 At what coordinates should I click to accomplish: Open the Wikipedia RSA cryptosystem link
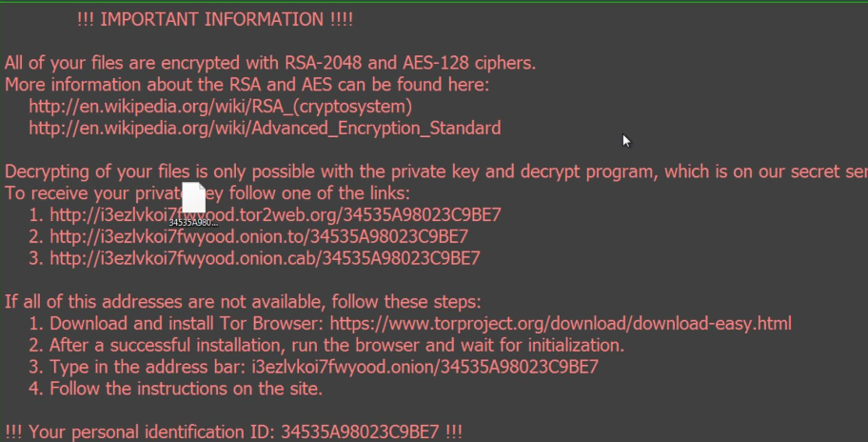pyautogui.click(x=220, y=106)
